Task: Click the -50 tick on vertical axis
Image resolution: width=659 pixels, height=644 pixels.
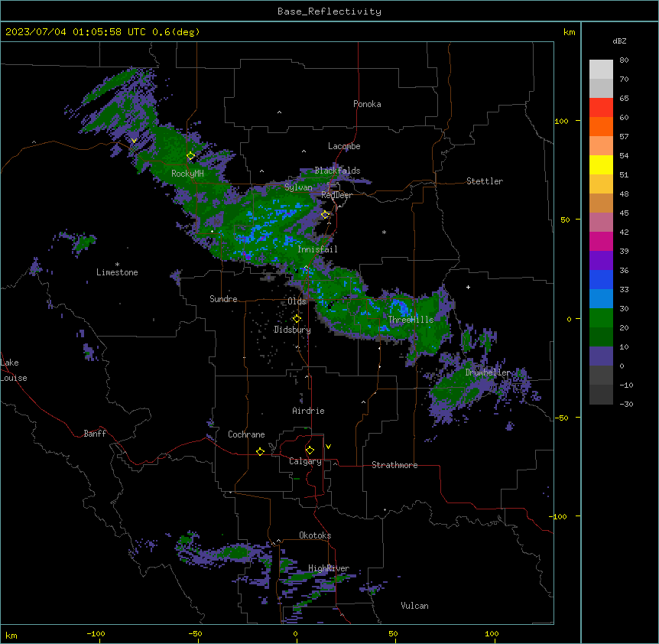Action: click(561, 418)
